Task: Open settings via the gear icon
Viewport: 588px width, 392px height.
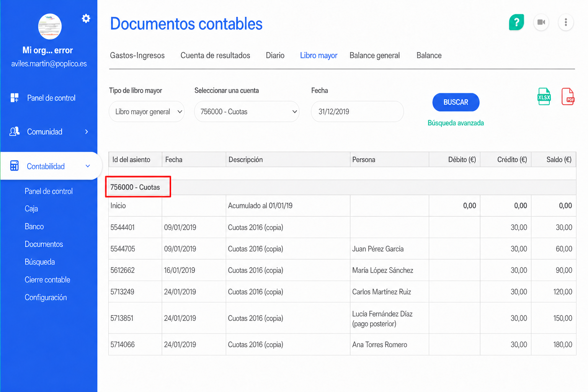Action: 86,18
